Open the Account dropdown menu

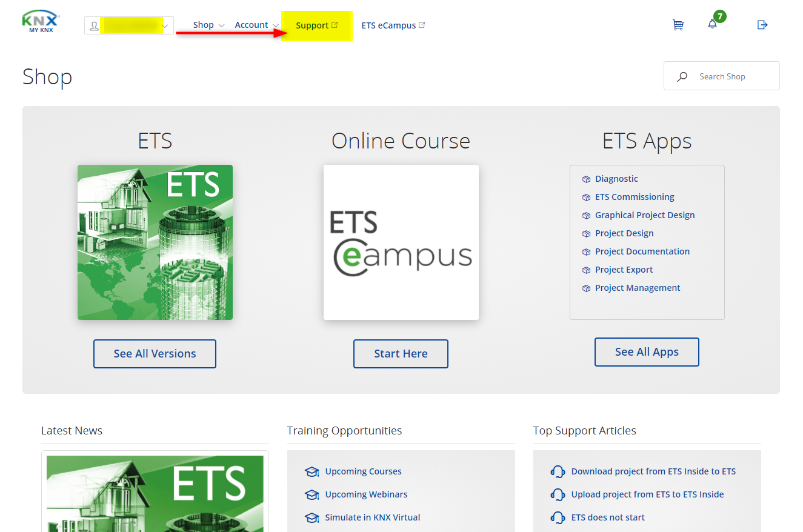click(256, 25)
